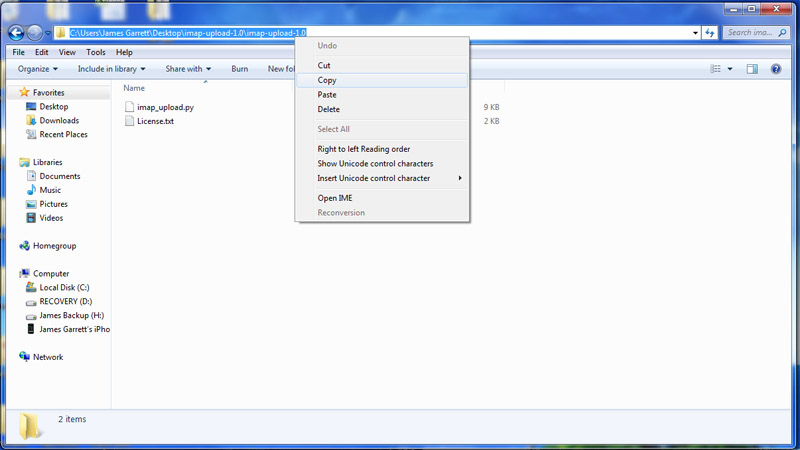Click the Refresh button beside the address bar
The width and height of the screenshot is (800, 450).
(x=710, y=33)
